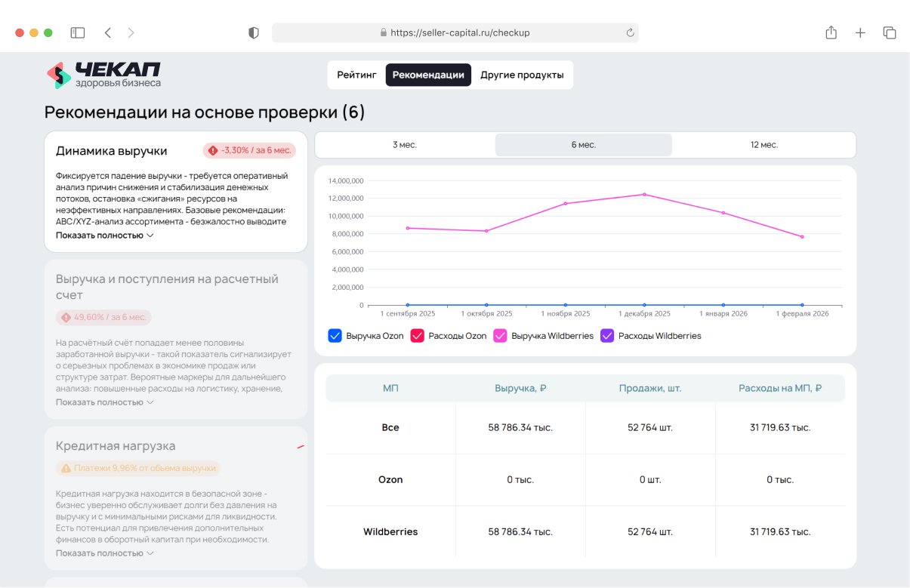Go back with browser back arrow
This screenshot has height=588, width=910.
[x=108, y=32]
